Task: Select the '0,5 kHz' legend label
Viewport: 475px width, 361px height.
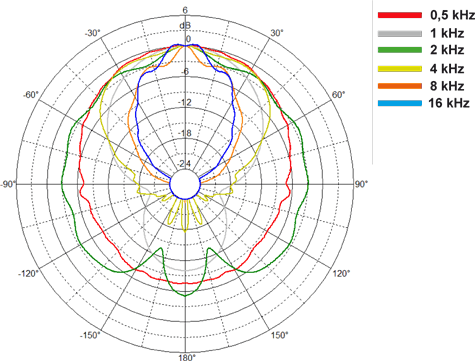Action: (452, 15)
